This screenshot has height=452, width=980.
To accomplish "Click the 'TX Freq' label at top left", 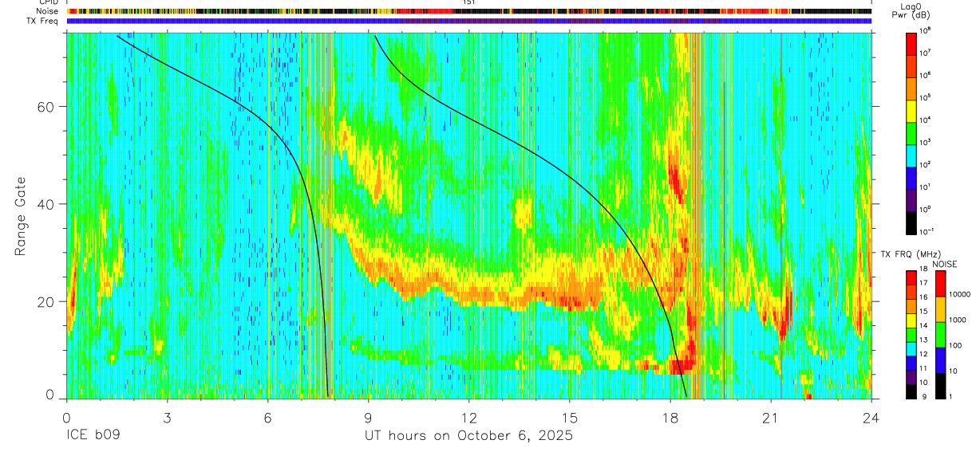I will click(42, 21).
